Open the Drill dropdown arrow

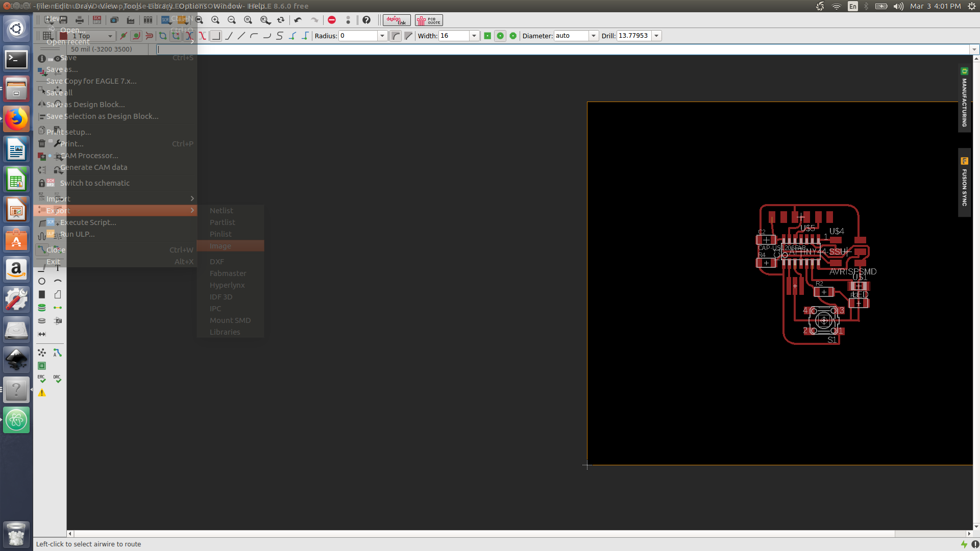(x=656, y=36)
